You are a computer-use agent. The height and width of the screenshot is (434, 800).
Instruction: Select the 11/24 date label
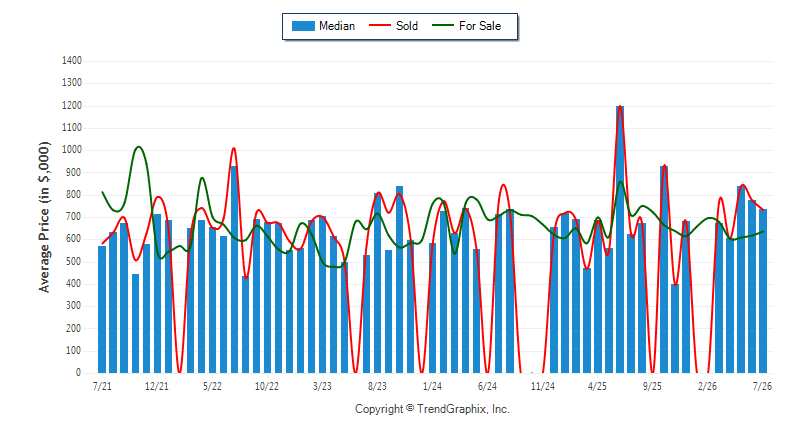point(542,386)
